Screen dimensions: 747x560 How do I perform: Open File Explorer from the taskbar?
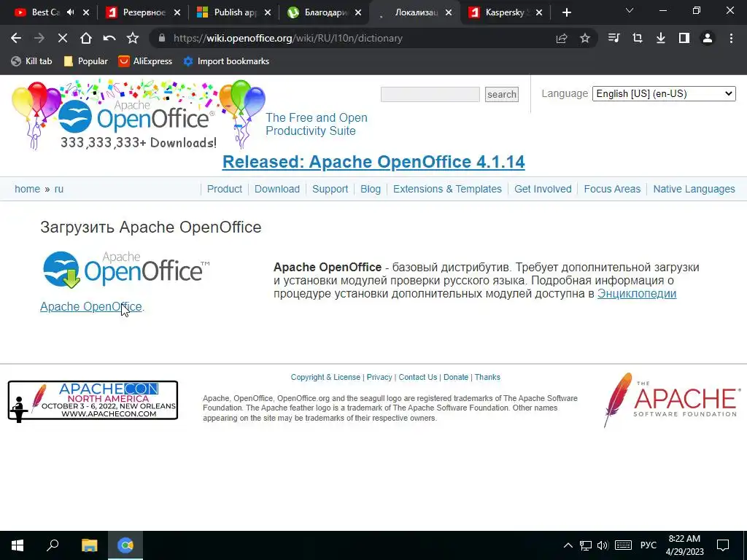click(89, 545)
